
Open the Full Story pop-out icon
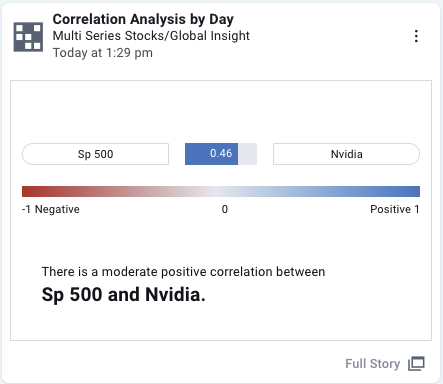tap(416, 363)
